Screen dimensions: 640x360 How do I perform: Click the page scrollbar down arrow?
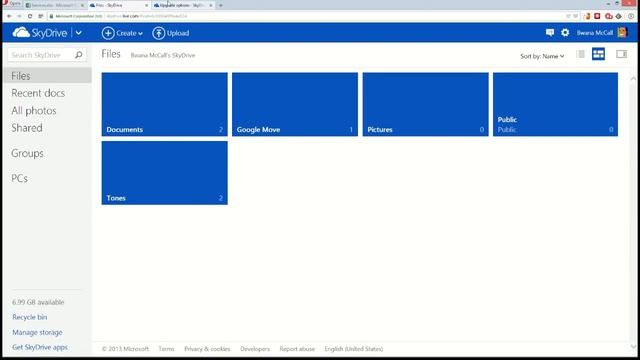click(x=633, y=347)
